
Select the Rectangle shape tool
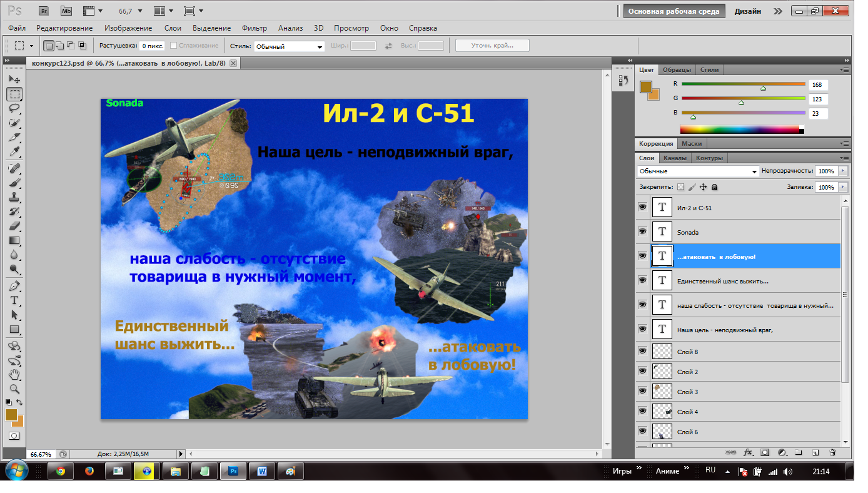(14, 330)
